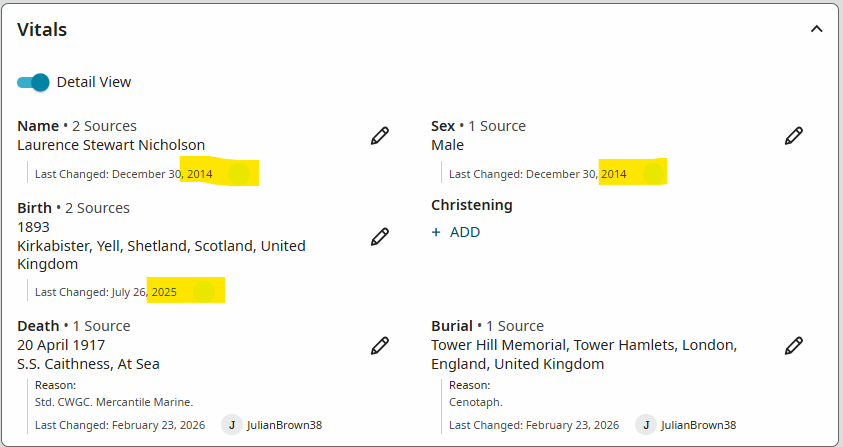Click the J avatar under Burial
843x447 pixels.
pyautogui.click(x=646, y=425)
